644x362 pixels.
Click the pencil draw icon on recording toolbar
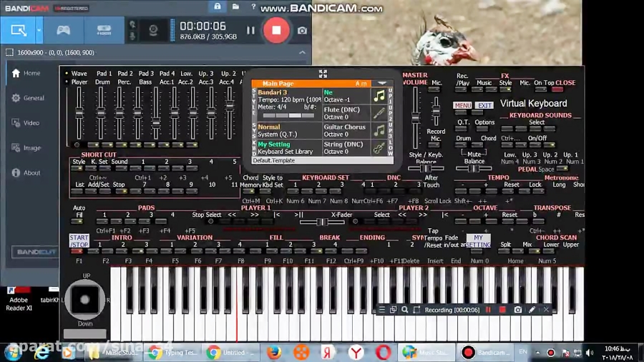click(532, 310)
